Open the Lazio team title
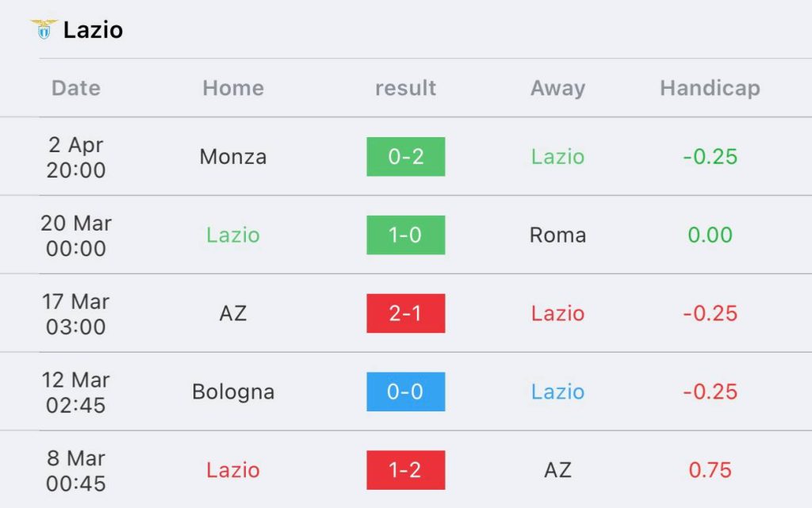Viewport: 812px width, 508px height. (93, 30)
